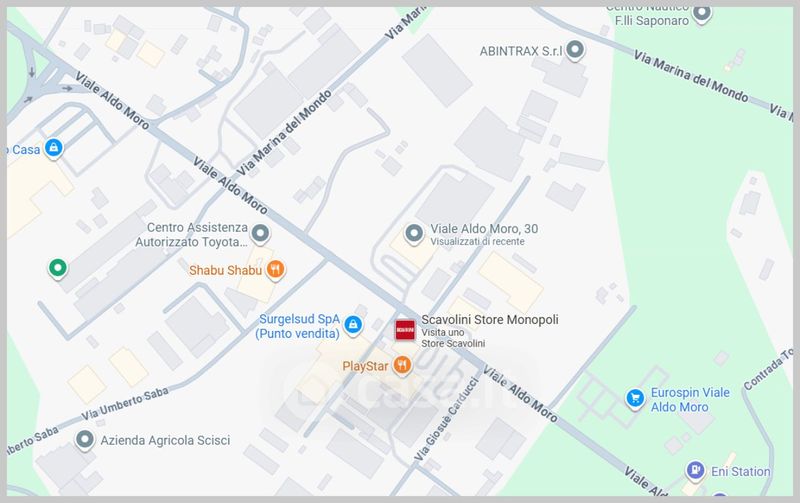Open the Azienda Agricola Scisci label
The image size is (800, 503).
[x=165, y=440]
